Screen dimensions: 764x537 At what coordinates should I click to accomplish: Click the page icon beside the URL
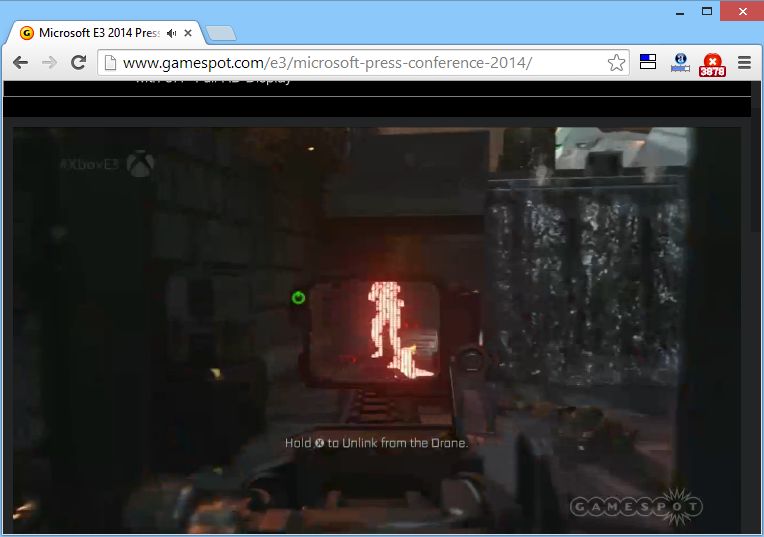[111, 62]
